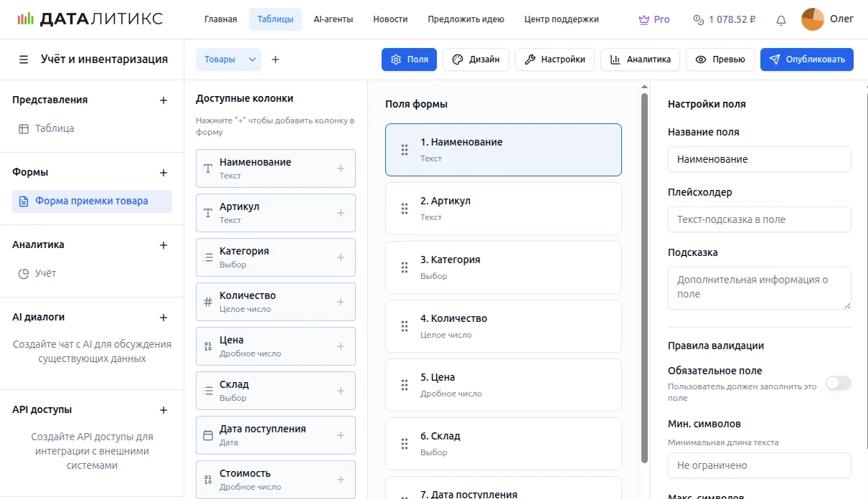The width and height of the screenshot is (868, 499).
Task: Switch to the Дизайн tab
Action: pos(476,60)
